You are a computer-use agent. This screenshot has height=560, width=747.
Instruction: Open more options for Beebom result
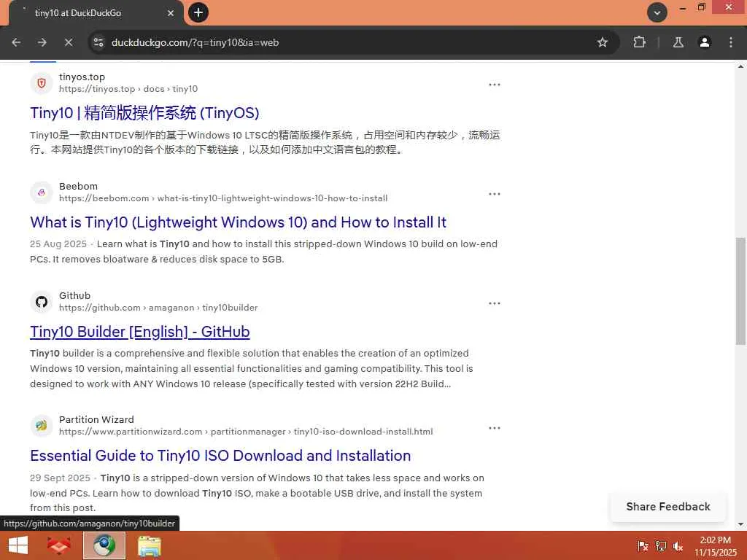[495, 194]
